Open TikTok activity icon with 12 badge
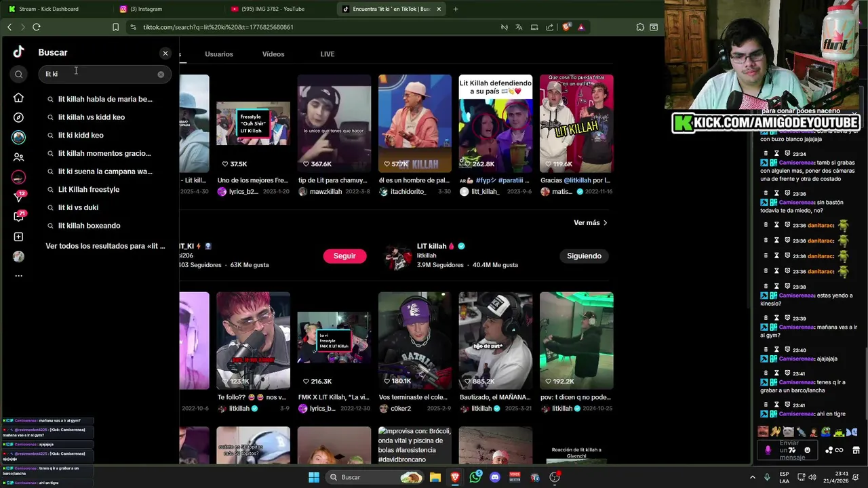The height and width of the screenshot is (488, 868). (18, 197)
